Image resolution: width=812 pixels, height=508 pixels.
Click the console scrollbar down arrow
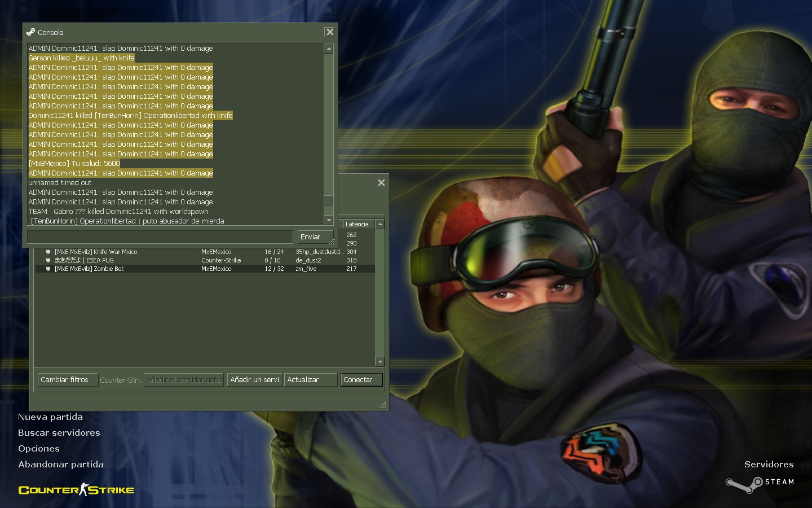329,220
